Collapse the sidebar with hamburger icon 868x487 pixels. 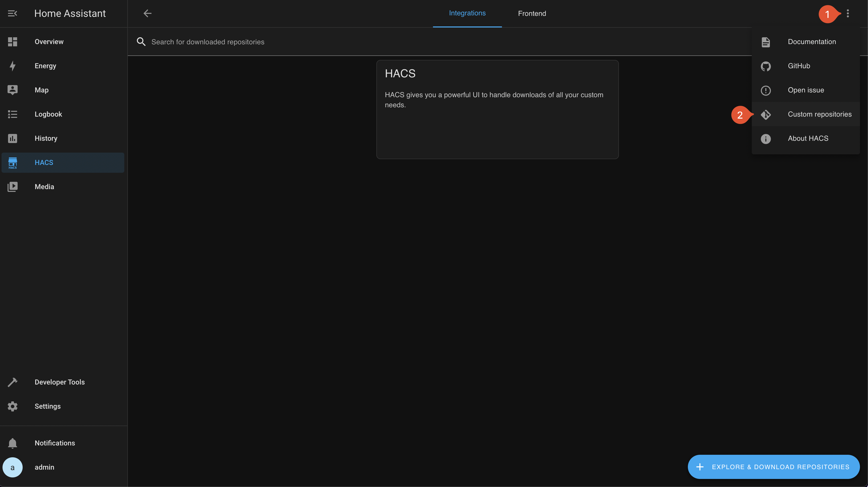(13, 14)
